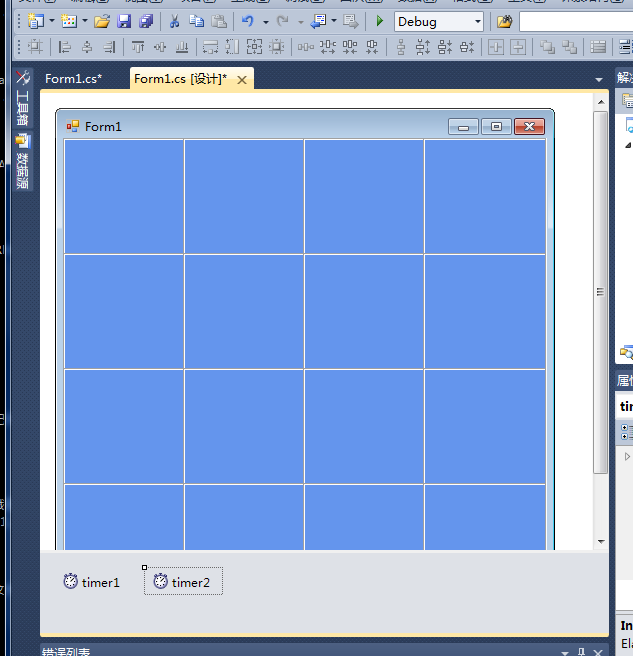Screen dimensions: 633x656
Task: Click Make Horizontal Spacing Equal icon
Action: click(306, 47)
